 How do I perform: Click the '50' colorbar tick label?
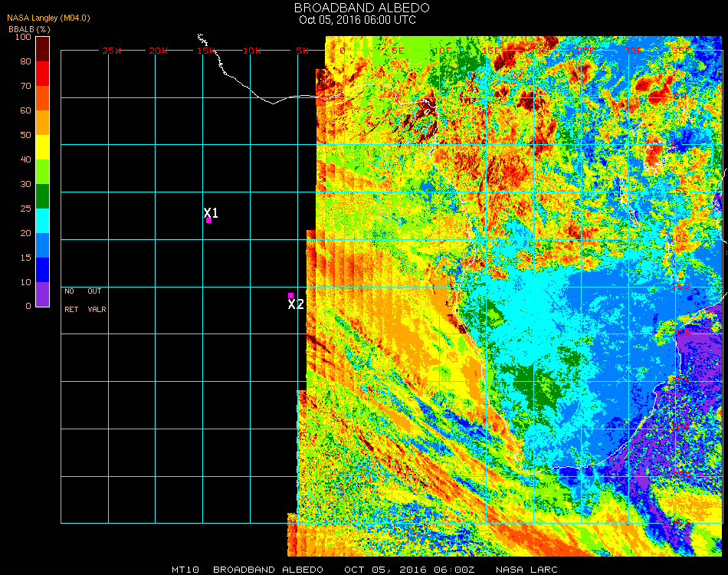25,135
